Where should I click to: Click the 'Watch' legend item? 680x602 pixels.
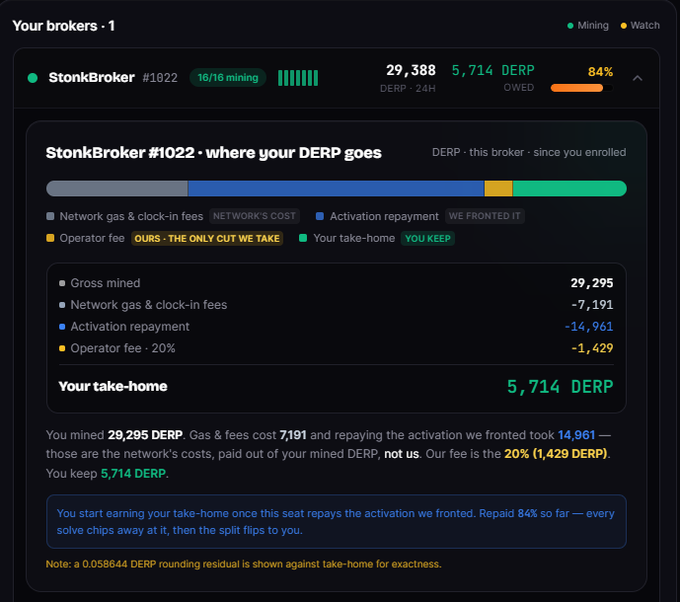point(640,26)
